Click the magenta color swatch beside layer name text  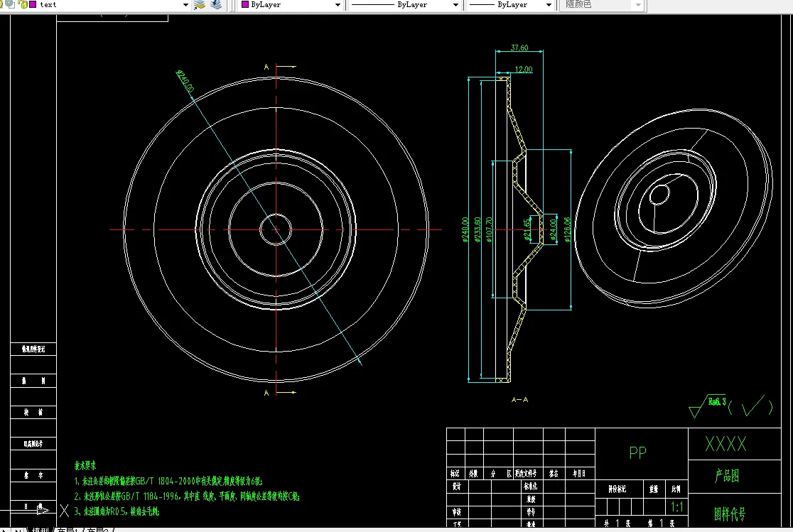coord(33,4)
